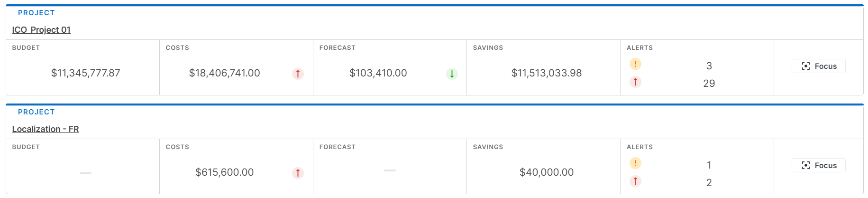Screen dimensions: 868x198
Task: Click the critical alert count 29
Action: pos(709,84)
